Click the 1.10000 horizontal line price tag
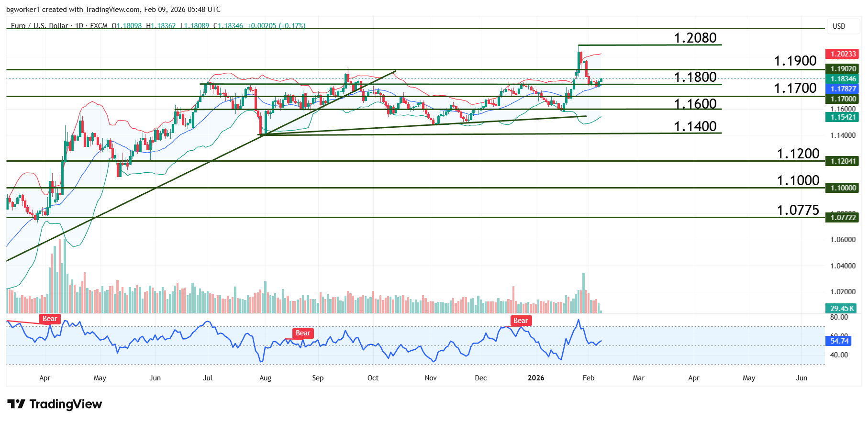This screenshot has width=868, height=422. click(843, 188)
